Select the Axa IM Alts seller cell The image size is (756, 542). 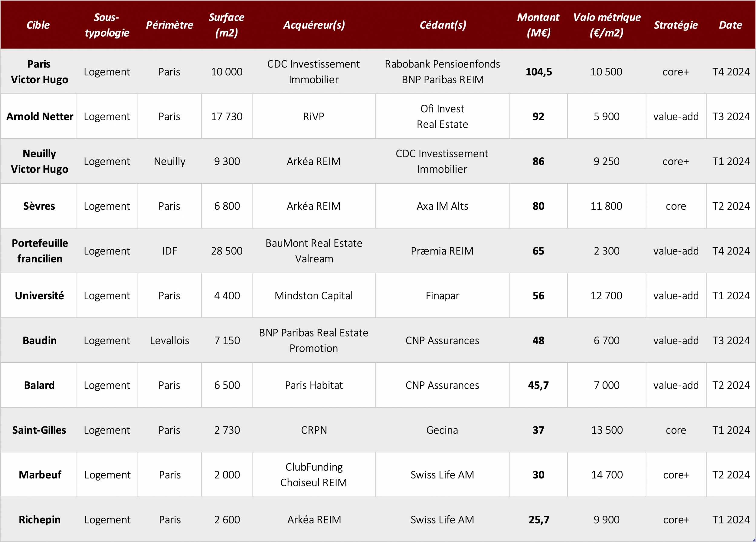[442, 206]
